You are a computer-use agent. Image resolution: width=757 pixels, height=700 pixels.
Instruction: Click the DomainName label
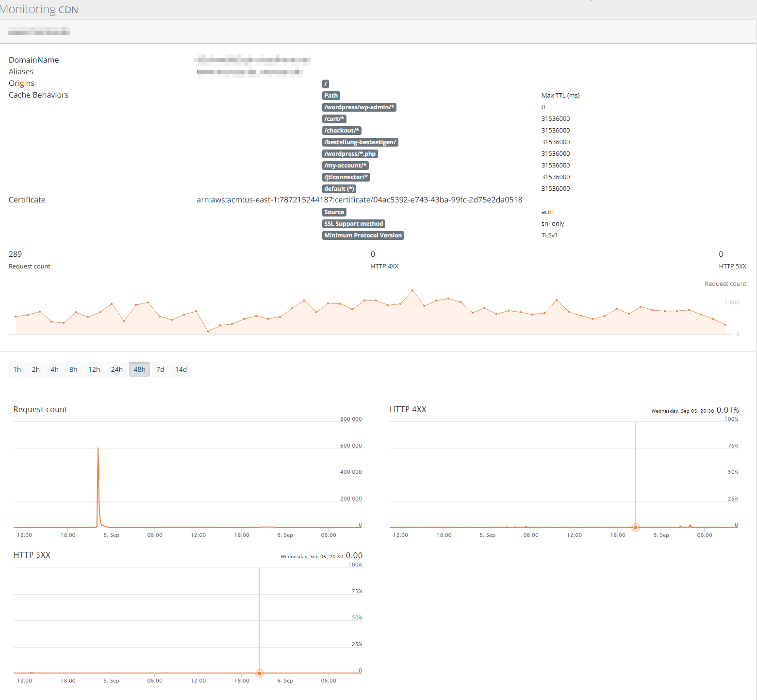coord(33,60)
